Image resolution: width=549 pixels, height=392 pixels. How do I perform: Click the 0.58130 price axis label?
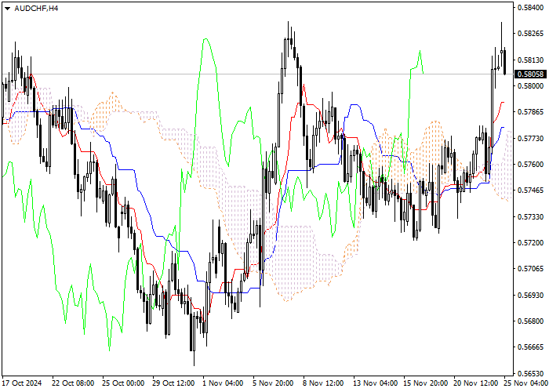click(x=530, y=60)
